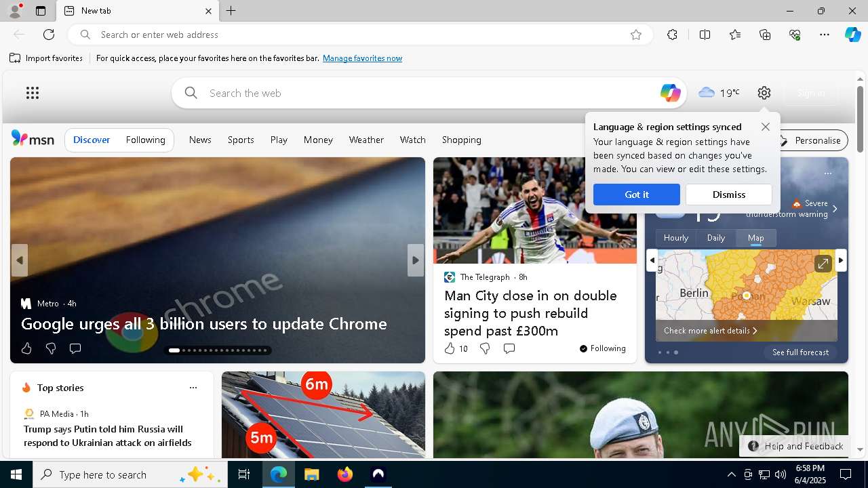The image size is (868, 488).
Task: Toggle Split screen view
Action: [x=705, y=35]
